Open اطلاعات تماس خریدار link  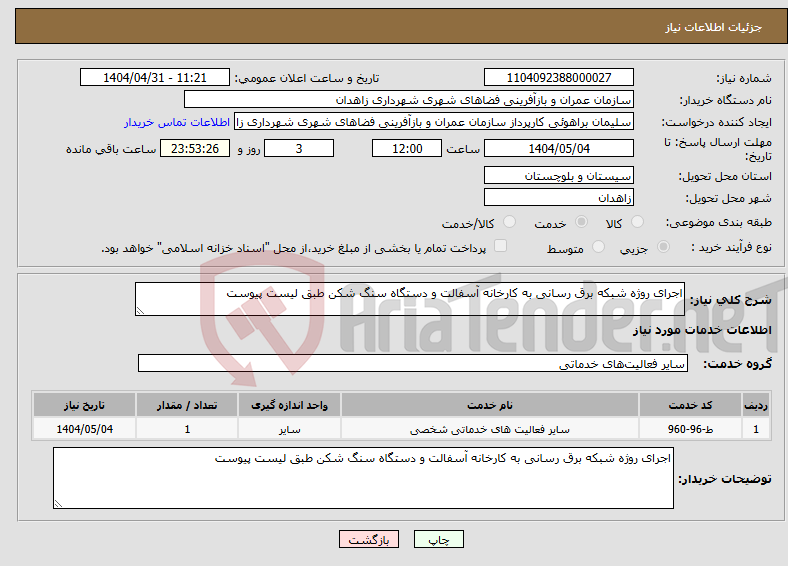tap(177, 122)
